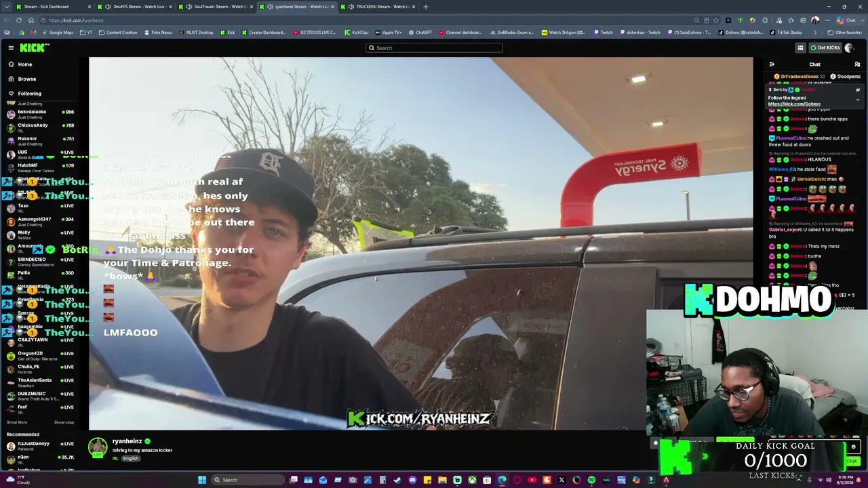
Task: Open Discord from the taskbar
Action: (412, 480)
